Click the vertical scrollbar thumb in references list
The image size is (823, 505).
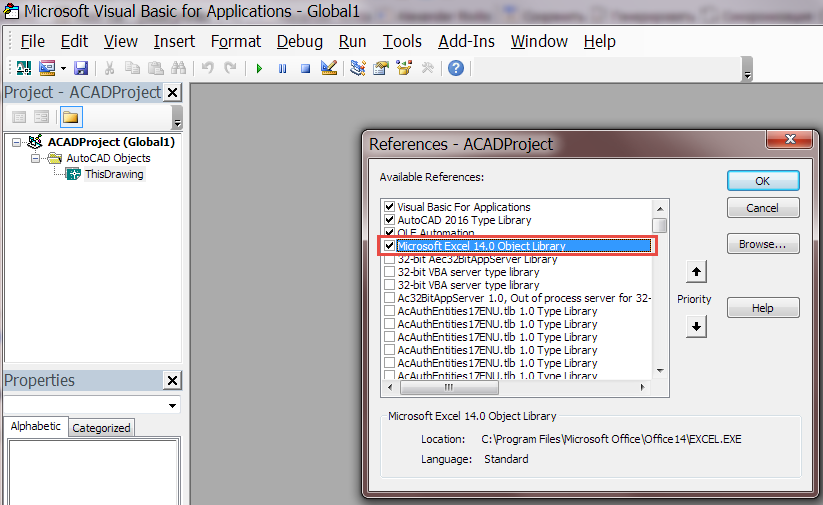click(x=660, y=225)
